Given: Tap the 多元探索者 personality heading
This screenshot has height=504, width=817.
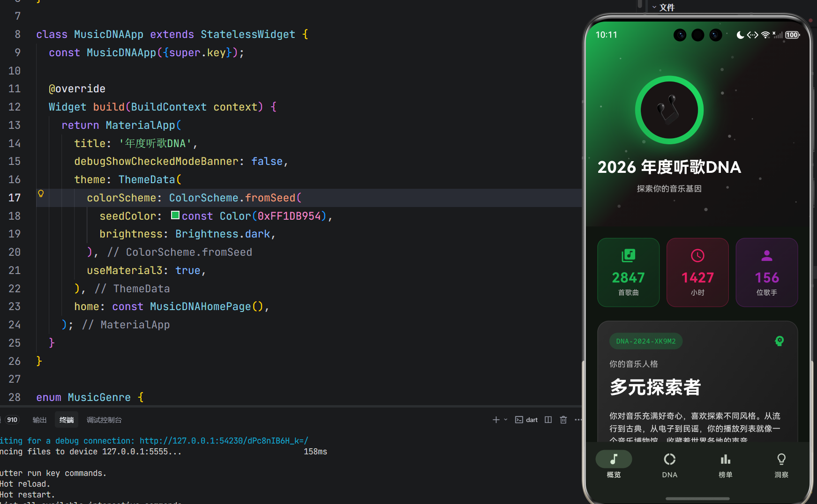Looking at the screenshot, I should coord(655,387).
